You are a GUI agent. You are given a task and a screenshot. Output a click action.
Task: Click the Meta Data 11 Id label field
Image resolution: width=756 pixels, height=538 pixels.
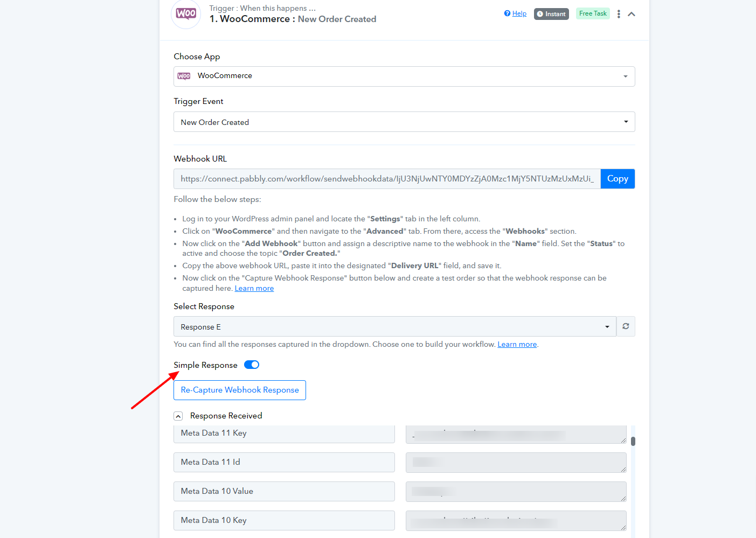pos(284,462)
